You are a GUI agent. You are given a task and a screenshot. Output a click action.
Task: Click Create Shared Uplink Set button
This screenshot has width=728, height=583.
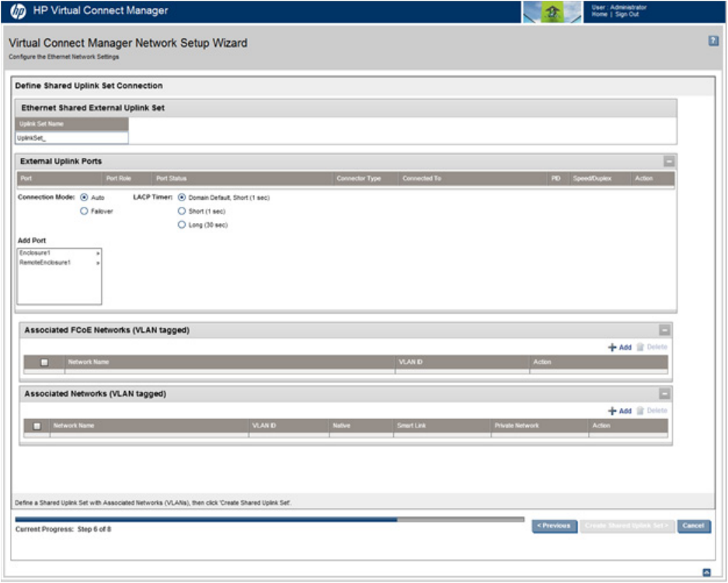pos(627,525)
